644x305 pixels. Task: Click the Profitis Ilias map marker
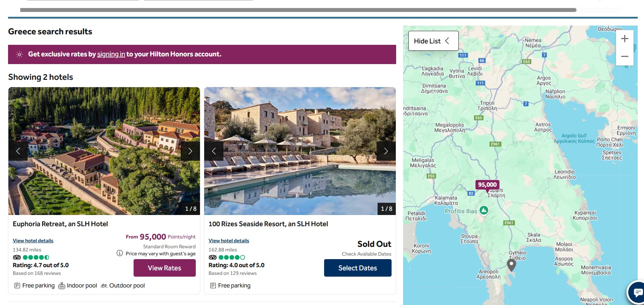[484, 210]
